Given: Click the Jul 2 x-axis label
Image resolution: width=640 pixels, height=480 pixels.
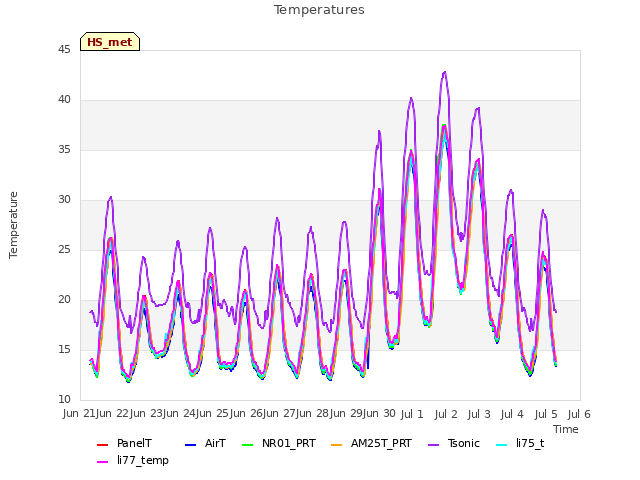Looking at the screenshot, I should [x=446, y=415].
